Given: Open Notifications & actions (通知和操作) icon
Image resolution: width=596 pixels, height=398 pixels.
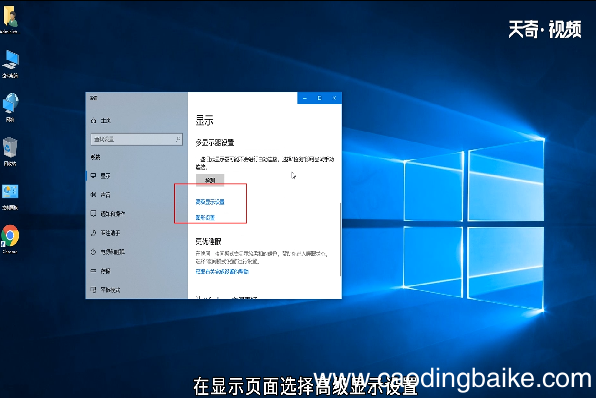Looking at the screenshot, I should click(94, 214).
